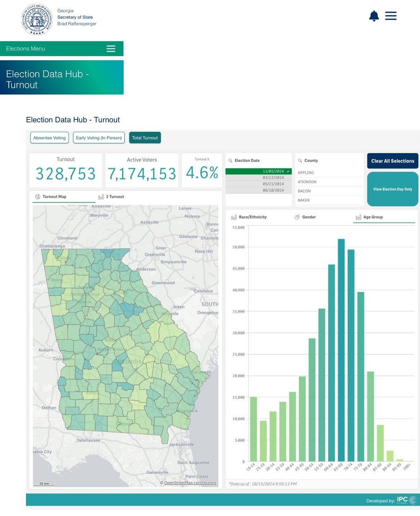Click the Georgia state seal logo
Screen dimensions: 420x516
coord(37,19)
